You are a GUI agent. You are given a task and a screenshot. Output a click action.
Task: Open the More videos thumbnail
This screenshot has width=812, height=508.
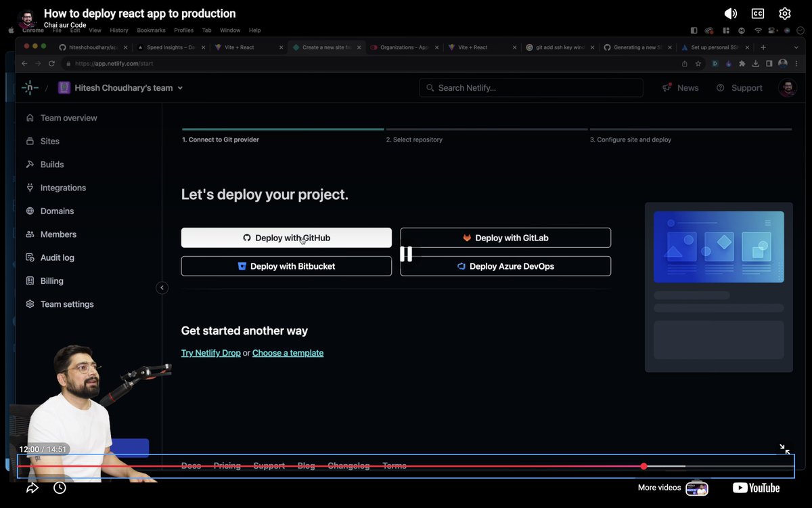(696, 488)
